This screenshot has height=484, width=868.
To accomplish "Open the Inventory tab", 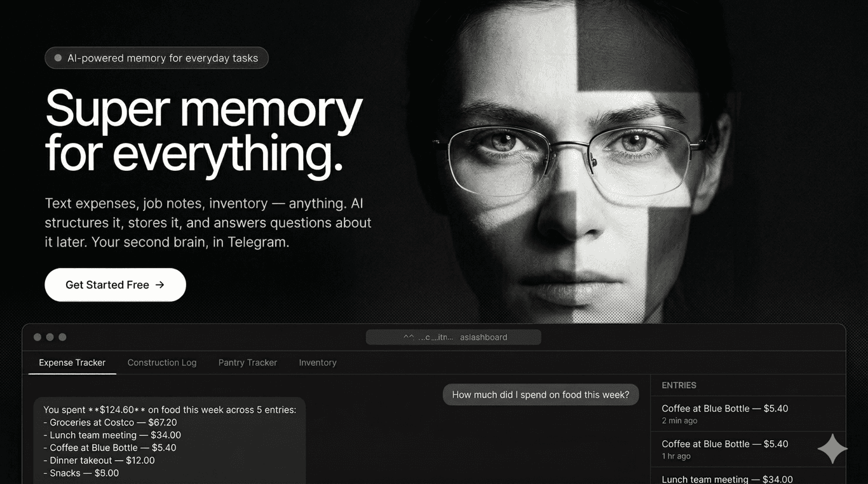I will click(x=318, y=363).
